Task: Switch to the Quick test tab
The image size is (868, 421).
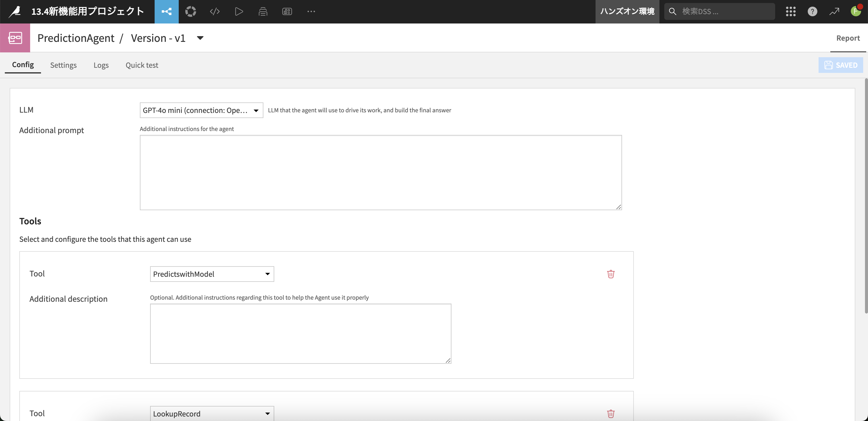Action: (x=142, y=65)
